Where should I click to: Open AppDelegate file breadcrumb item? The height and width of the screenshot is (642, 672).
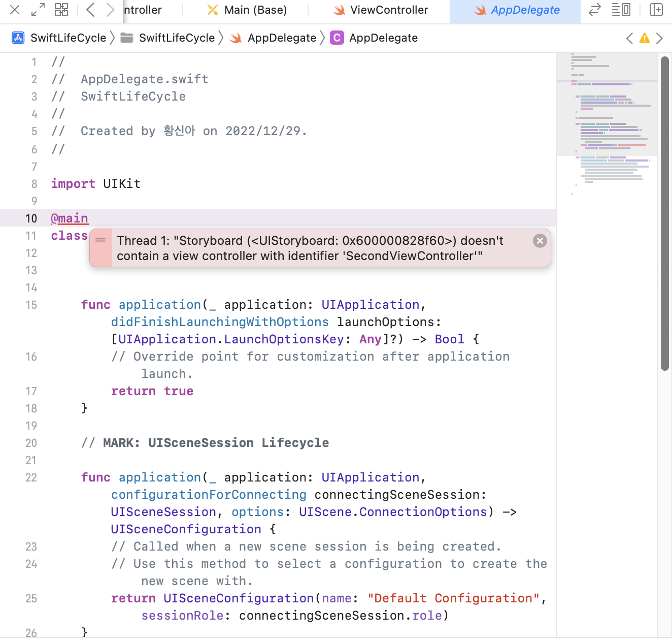pyautogui.click(x=282, y=38)
